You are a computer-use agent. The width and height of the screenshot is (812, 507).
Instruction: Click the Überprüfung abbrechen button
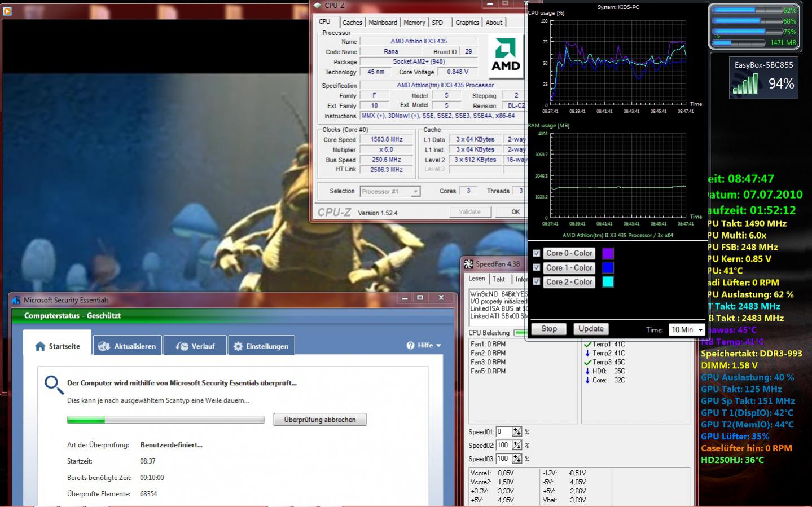(x=320, y=420)
